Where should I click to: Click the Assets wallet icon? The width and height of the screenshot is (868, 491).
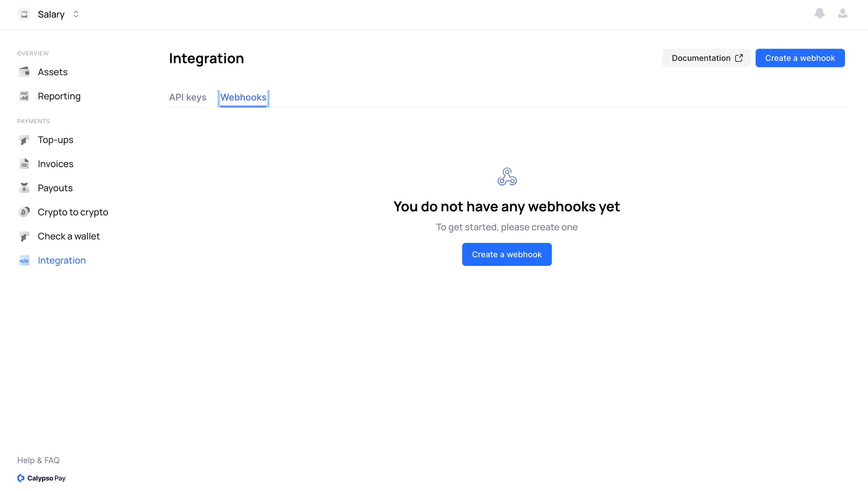(24, 72)
